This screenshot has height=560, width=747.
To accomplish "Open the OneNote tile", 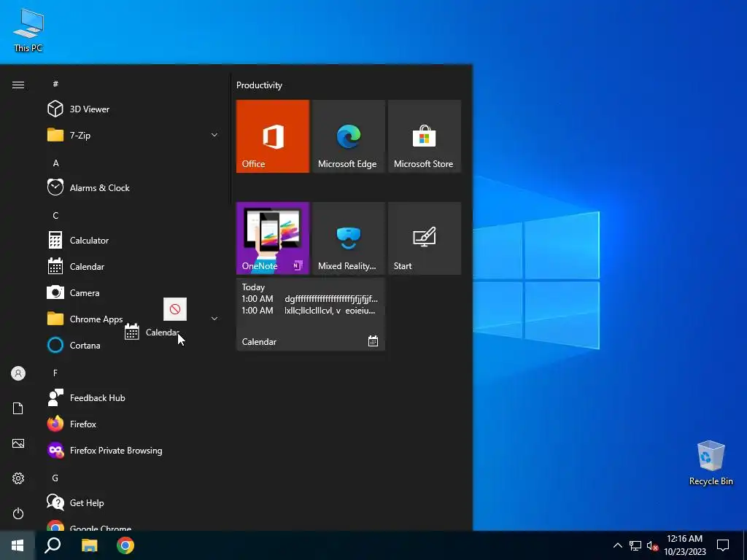I will click(x=273, y=238).
